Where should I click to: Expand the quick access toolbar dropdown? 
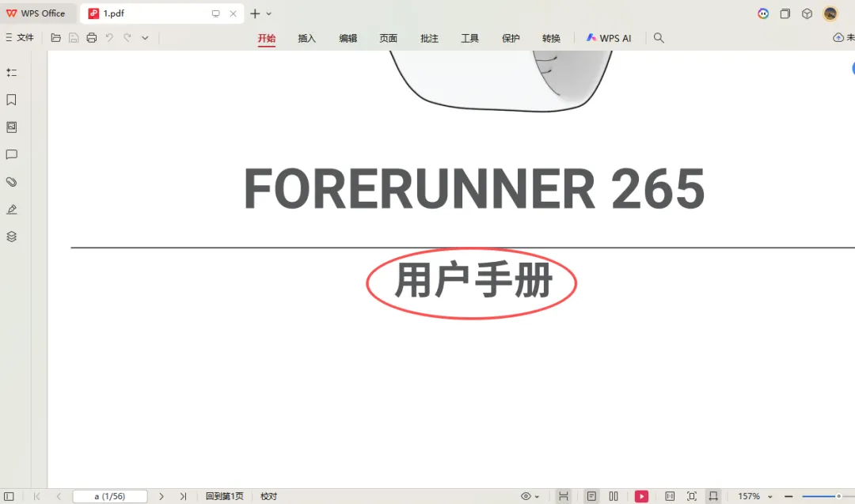click(x=145, y=38)
